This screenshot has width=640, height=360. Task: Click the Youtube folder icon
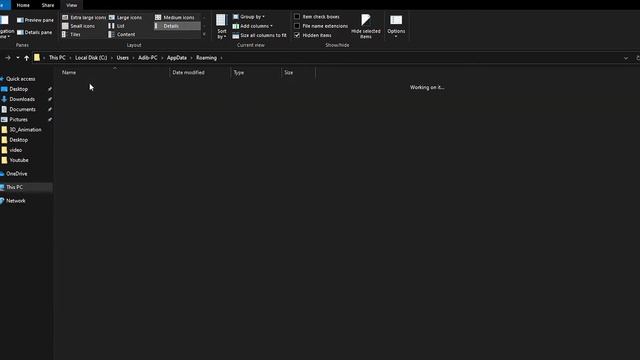point(4,160)
